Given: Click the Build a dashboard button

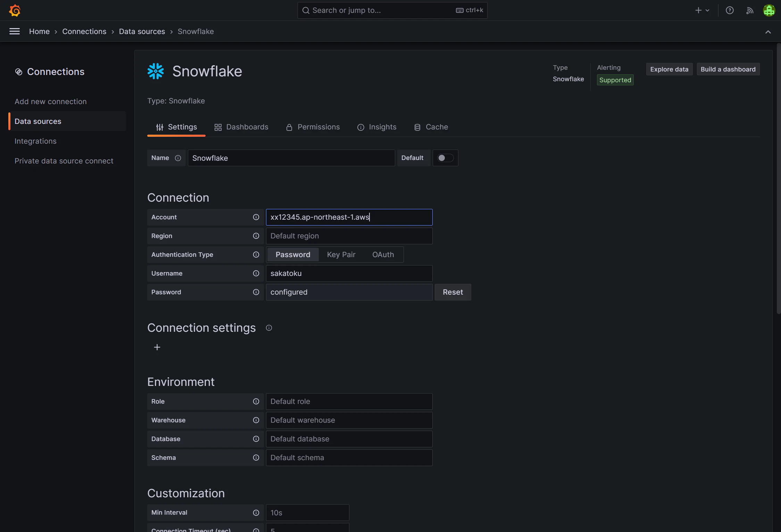Looking at the screenshot, I should 728,69.
